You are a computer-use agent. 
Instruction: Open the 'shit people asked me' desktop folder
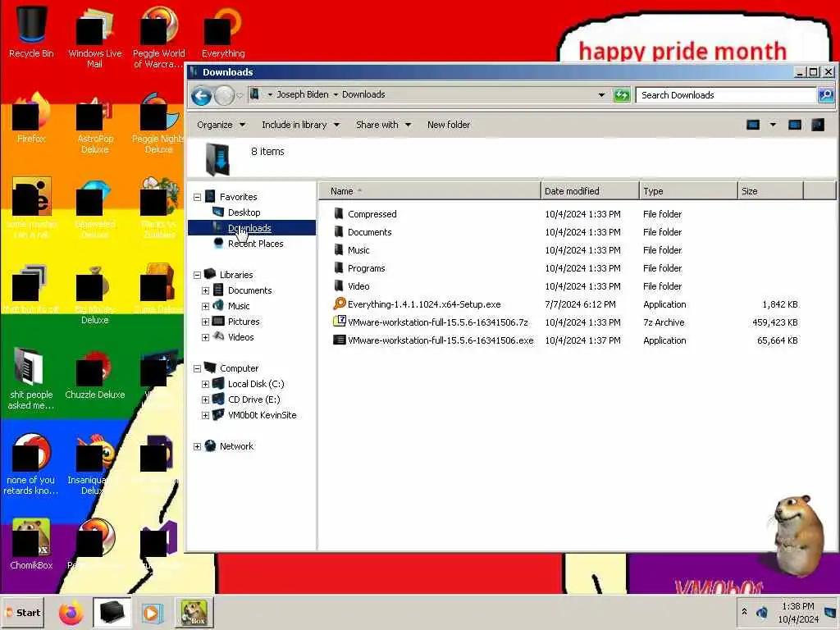tap(31, 378)
